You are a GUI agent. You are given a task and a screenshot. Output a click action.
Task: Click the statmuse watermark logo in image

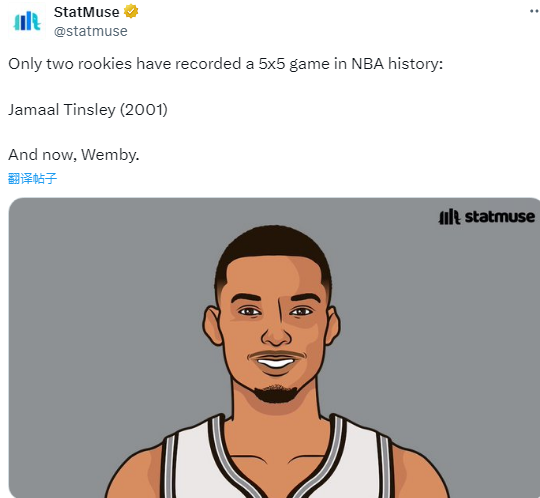point(487,217)
